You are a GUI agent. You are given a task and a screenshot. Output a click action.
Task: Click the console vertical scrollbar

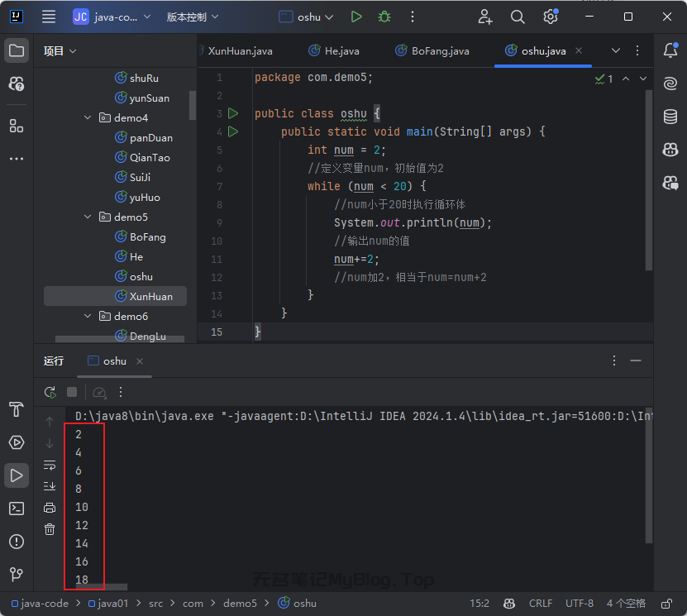click(649, 475)
